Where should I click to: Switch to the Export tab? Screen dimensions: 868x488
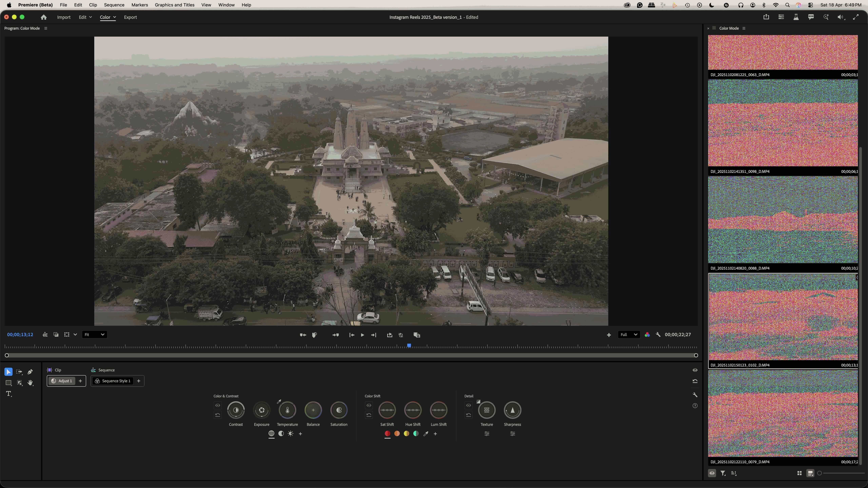pos(130,17)
